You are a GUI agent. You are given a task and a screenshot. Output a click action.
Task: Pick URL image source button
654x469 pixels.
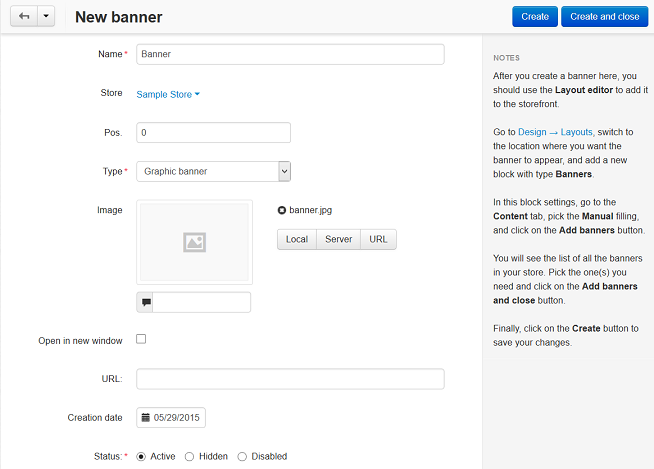(x=378, y=239)
